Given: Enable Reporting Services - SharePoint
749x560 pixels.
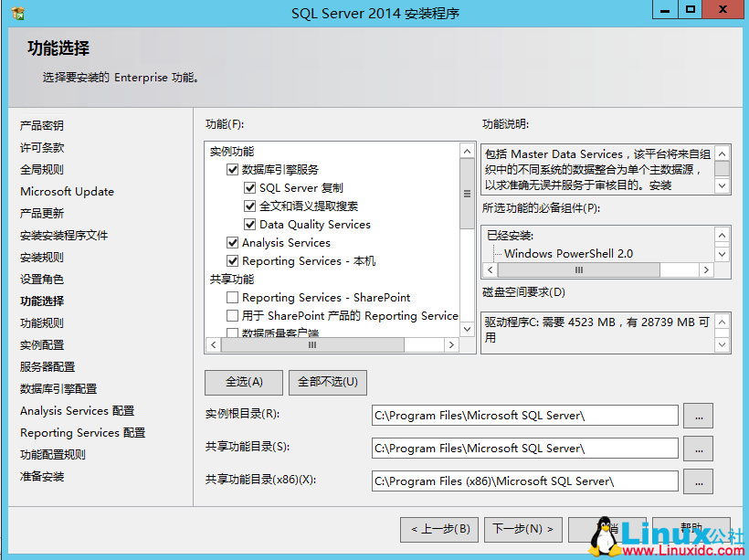Looking at the screenshot, I should click(234, 299).
